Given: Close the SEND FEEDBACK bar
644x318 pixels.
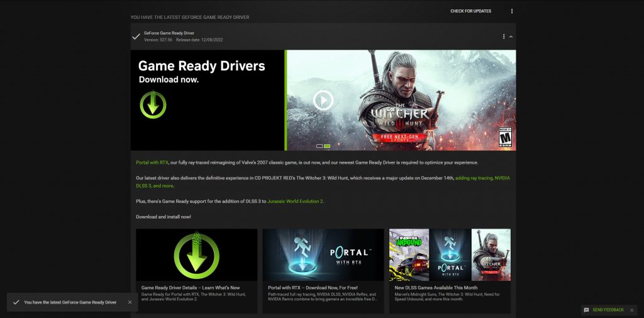Looking at the screenshot, I should (631, 310).
